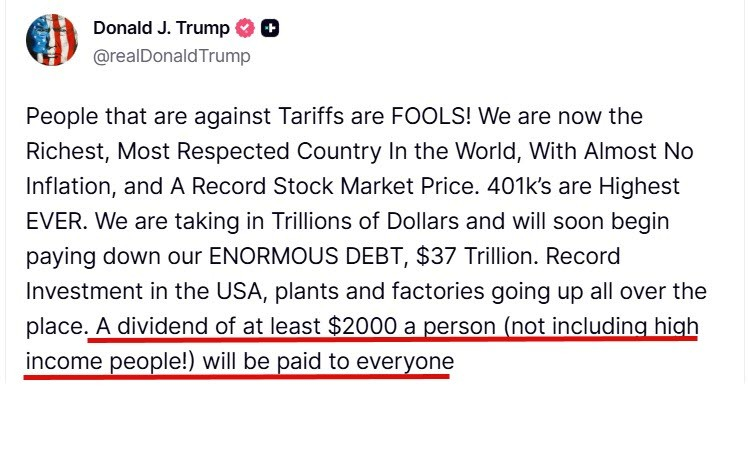Click the black plus badge icon

pyautogui.click(x=269, y=28)
